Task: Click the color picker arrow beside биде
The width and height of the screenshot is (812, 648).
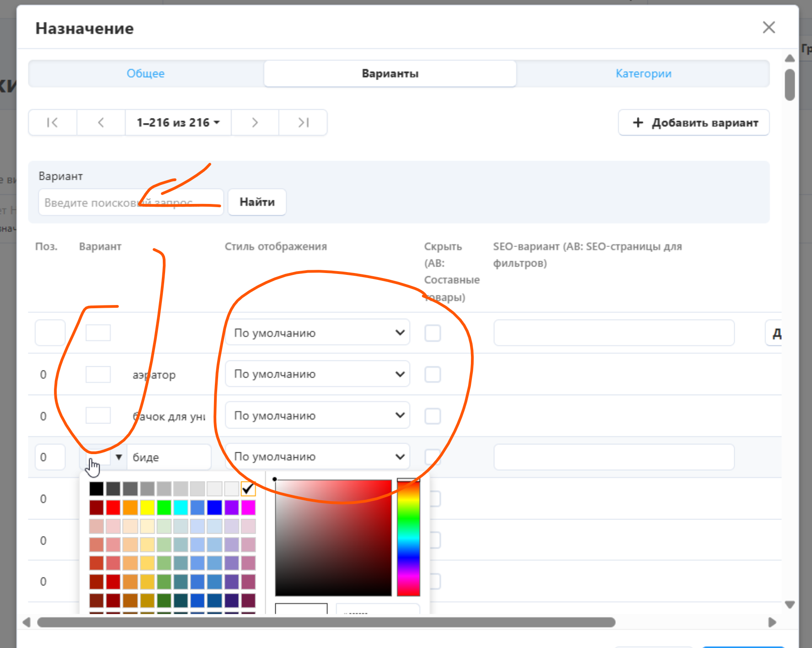Action: [x=119, y=457]
